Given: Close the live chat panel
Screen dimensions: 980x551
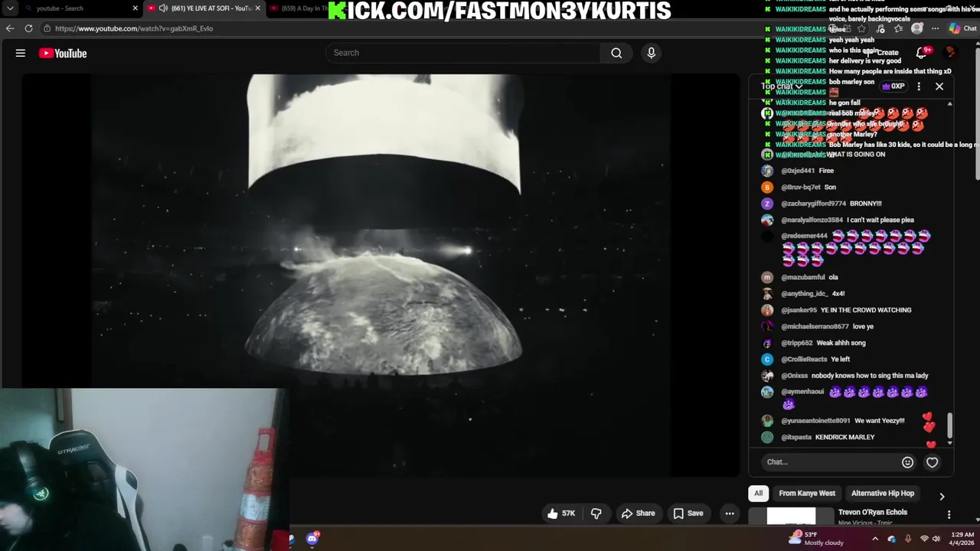Looking at the screenshot, I should [x=939, y=86].
